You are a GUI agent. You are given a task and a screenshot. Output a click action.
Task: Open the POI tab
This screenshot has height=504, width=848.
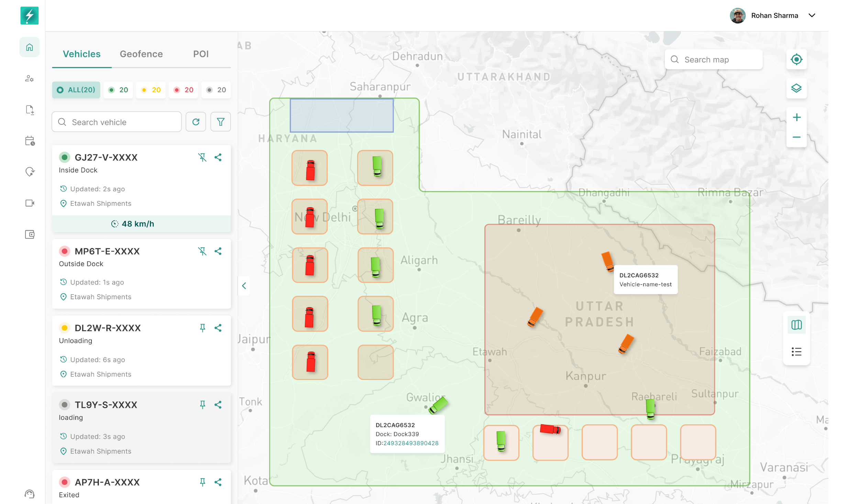pos(201,54)
